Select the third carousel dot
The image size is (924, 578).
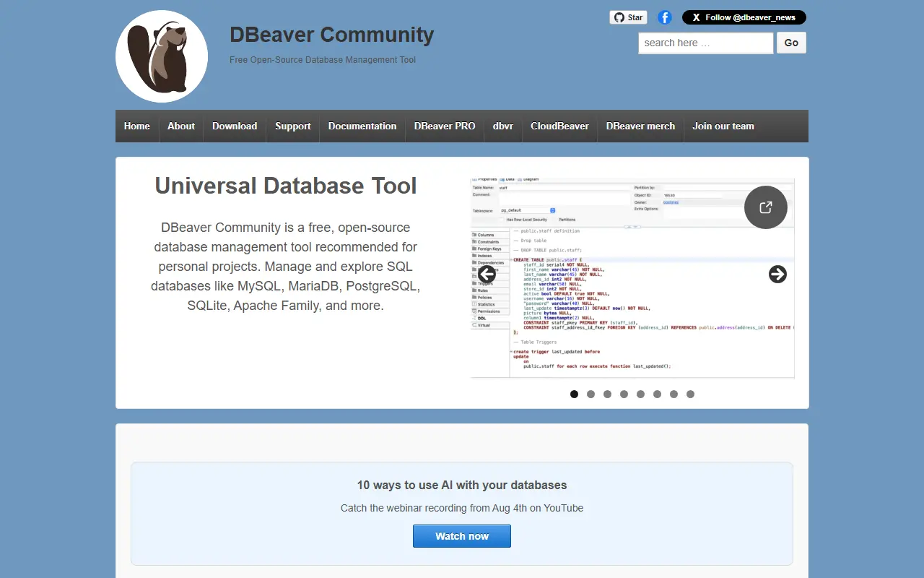(608, 394)
